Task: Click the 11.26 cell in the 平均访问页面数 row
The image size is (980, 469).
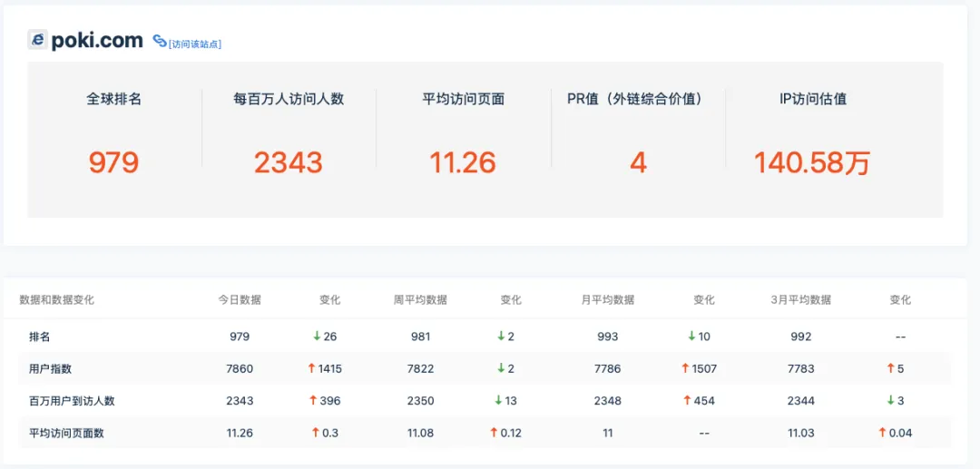Action: click(x=240, y=433)
